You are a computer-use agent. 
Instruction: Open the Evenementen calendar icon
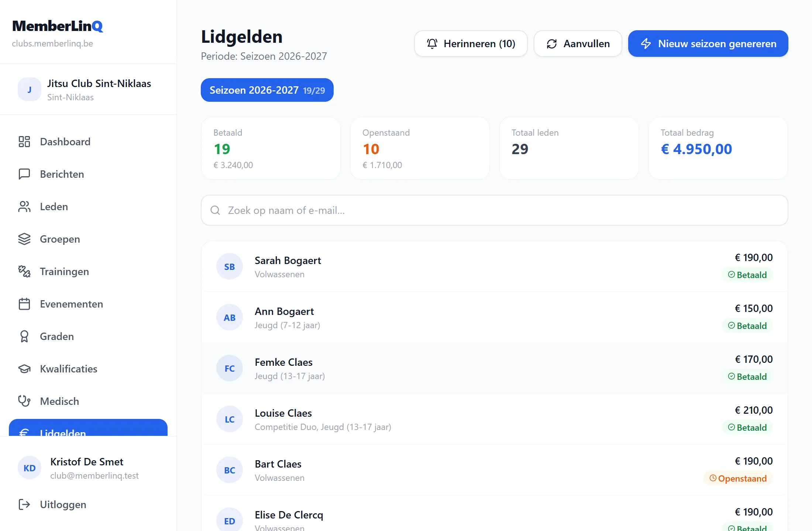coord(24,304)
